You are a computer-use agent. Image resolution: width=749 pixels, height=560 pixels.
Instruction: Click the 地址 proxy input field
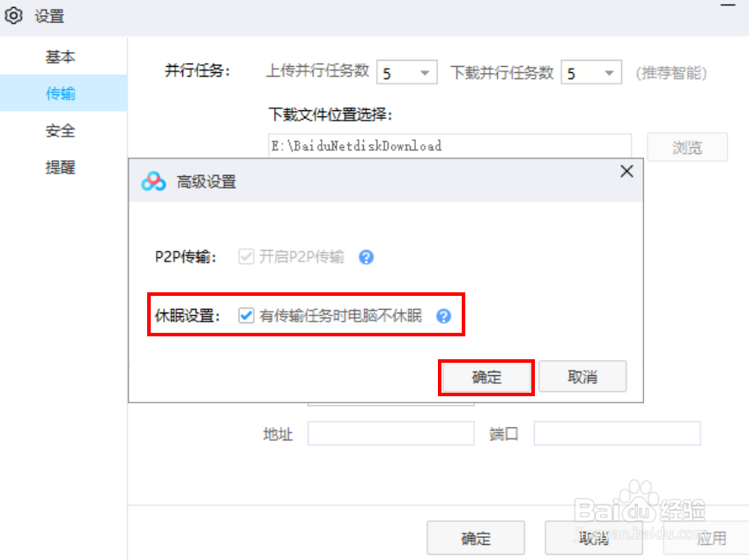click(390, 433)
